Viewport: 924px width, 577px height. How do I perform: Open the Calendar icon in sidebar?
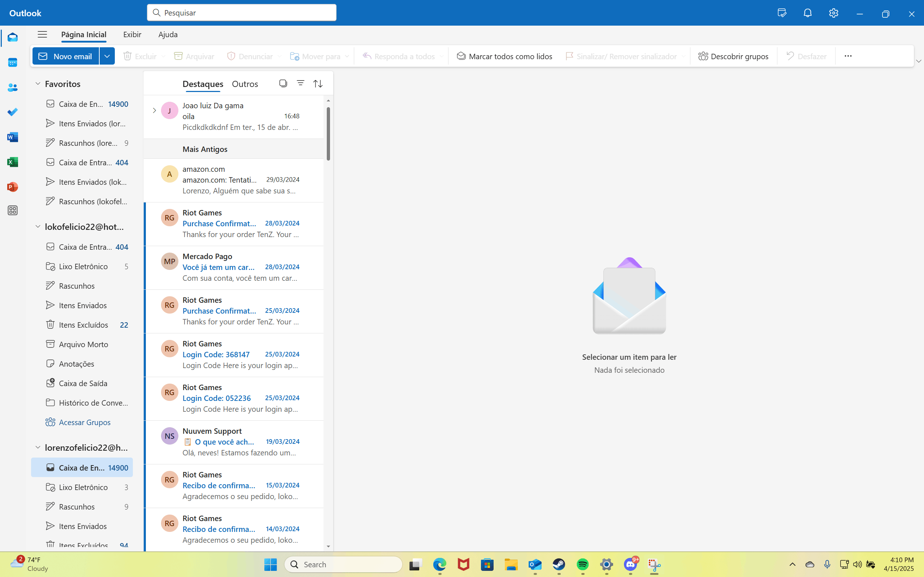pyautogui.click(x=13, y=62)
